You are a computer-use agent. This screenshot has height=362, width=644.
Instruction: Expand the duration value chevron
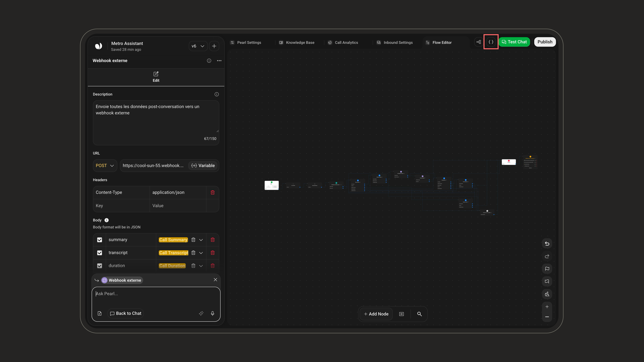(201, 266)
